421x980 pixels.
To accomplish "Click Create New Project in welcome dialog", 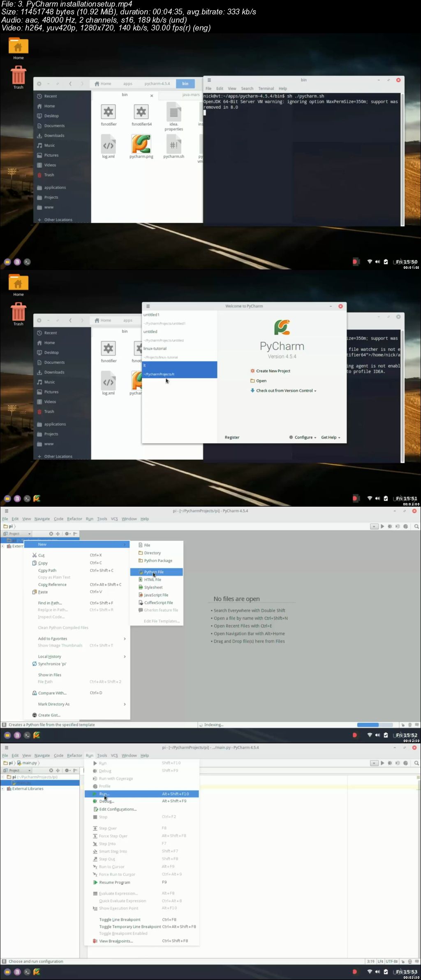I will click(270, 371).
